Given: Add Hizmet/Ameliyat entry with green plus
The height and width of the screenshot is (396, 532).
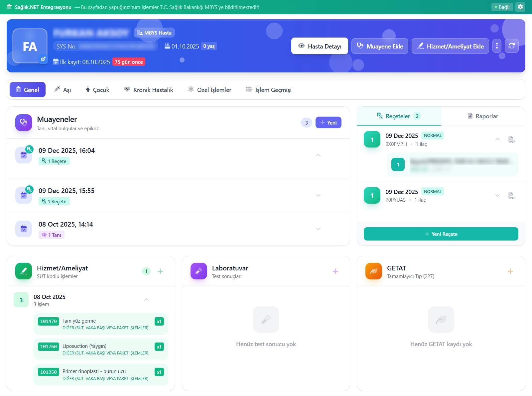Looking at the screenshot, I should click(x=160, y=271).
